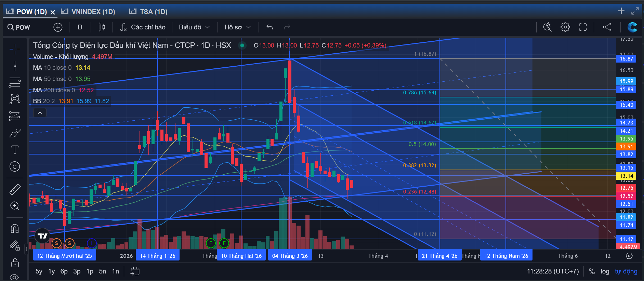The width and height of the screenshot is (644, 281).
Task: Select the brush drawing tool
Action: point(15,133)
